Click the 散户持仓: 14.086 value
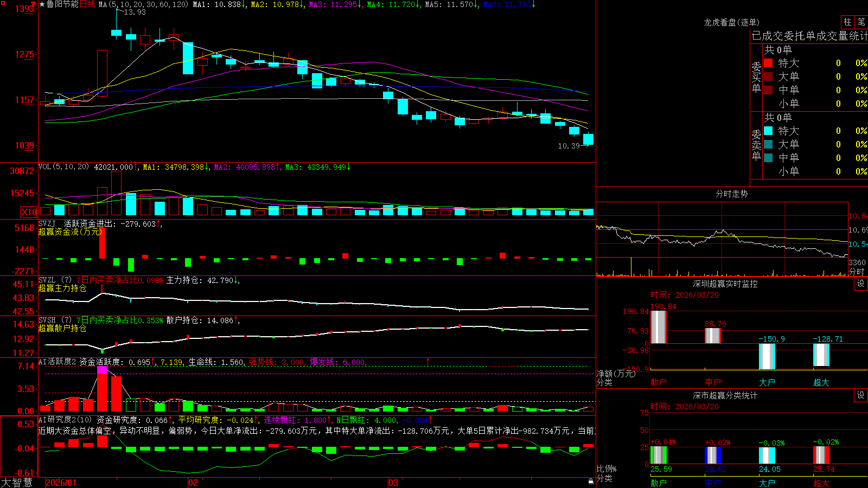The height and width of the screenshot is (488, 868). [x=203, y=320]
